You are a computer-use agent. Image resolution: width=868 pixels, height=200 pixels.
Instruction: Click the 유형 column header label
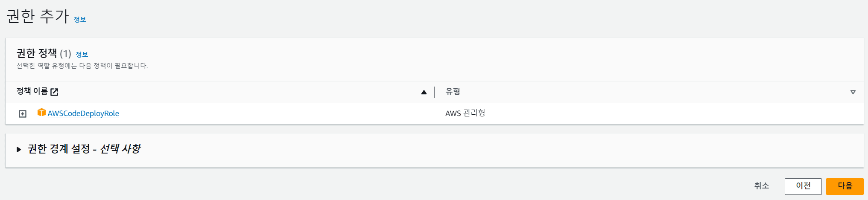click(453, 92)
